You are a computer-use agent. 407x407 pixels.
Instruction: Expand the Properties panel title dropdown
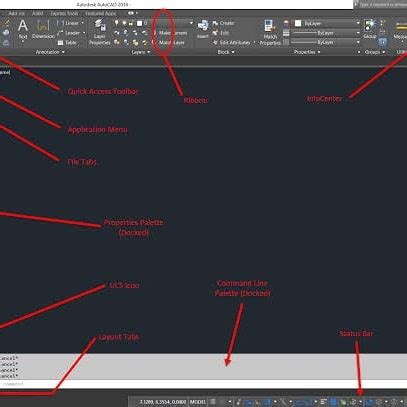point(307,52)
